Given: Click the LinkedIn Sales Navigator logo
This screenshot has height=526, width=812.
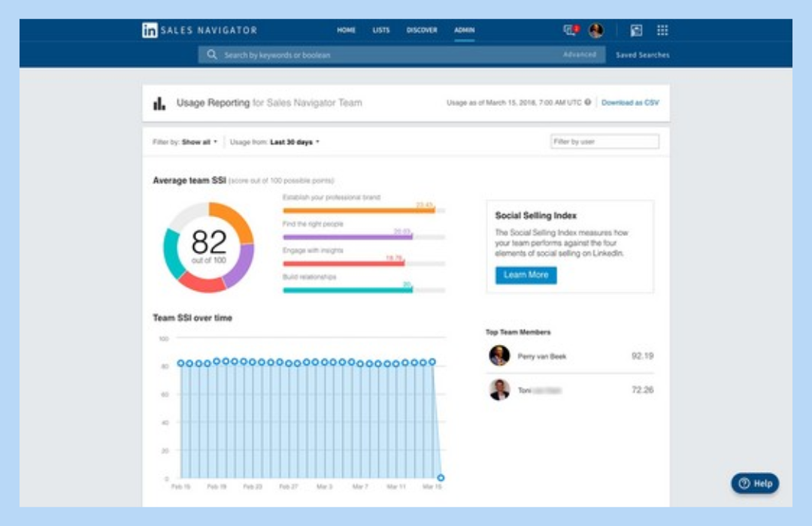Looking at the screenshot, I should click(x=200, y=30).
